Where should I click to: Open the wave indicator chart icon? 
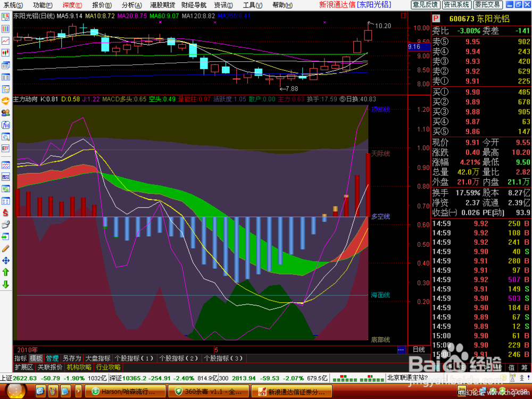click(5, 165)
